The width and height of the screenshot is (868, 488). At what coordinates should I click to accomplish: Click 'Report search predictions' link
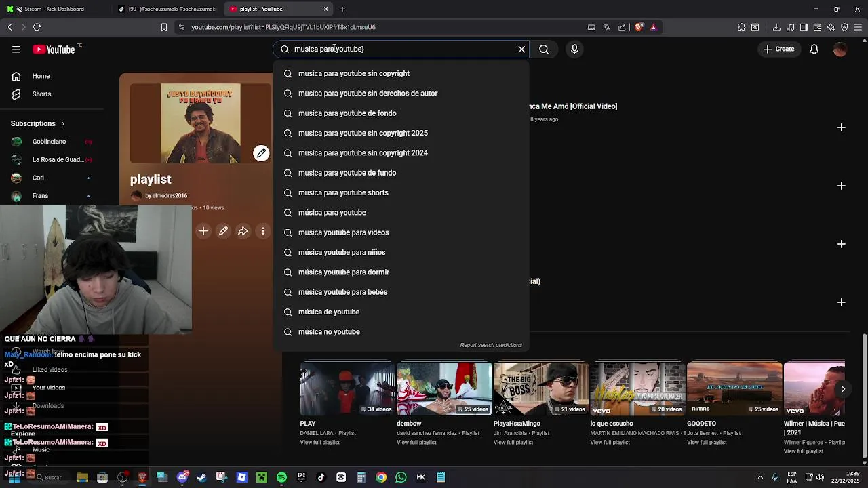coord(491,345)
